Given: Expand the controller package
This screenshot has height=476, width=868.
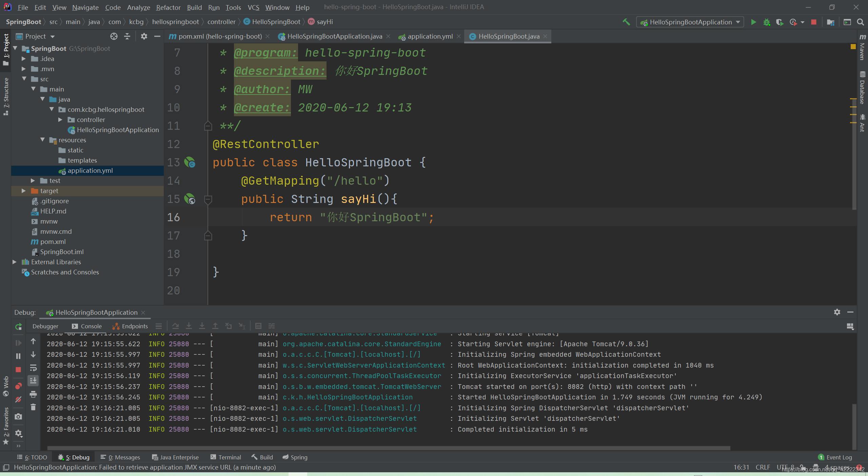Looking at the screenshot, I should click(x=60, y=120).
